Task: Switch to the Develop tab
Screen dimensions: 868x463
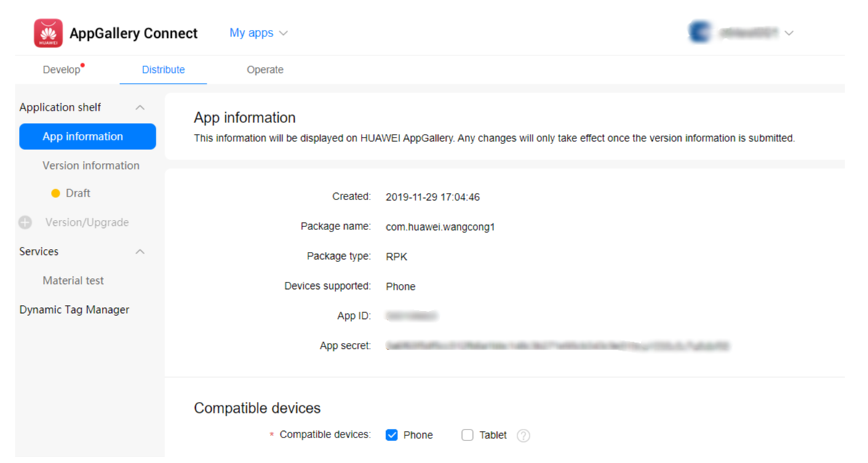Action: 62,70
